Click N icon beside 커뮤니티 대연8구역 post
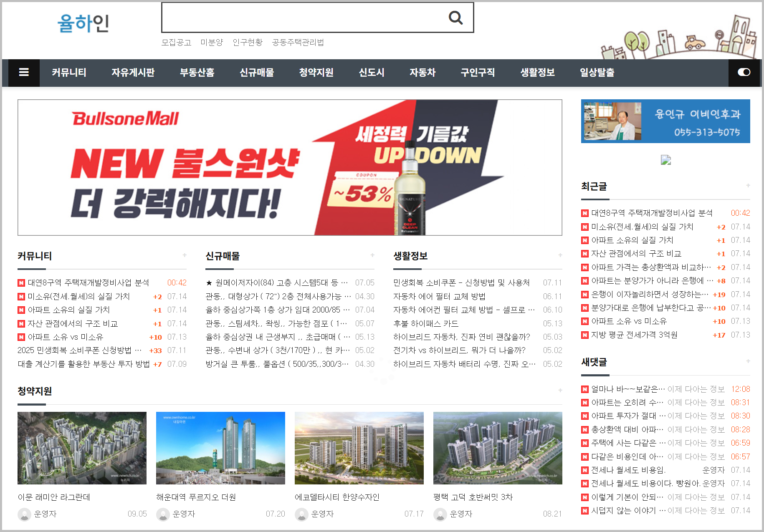Viewport: 764px width, 532px height. tap(21, 283)
